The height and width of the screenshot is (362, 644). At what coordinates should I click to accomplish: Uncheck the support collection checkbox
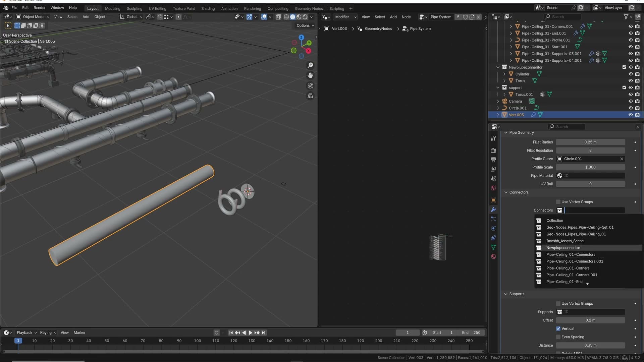(x=624, y=87)
